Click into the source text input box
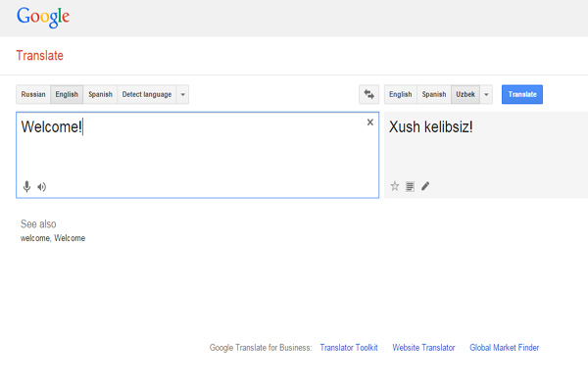588x392 pixels. tap(196, 152)
